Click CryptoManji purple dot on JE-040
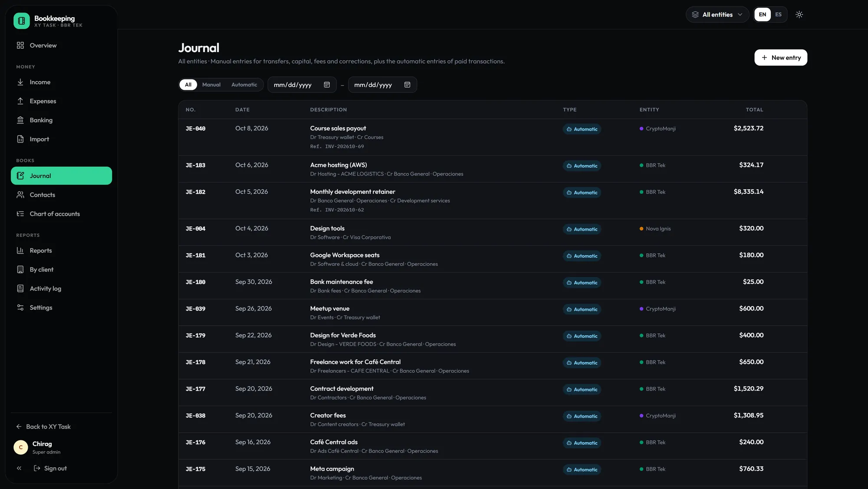868x489 pixels. (641, 129)
